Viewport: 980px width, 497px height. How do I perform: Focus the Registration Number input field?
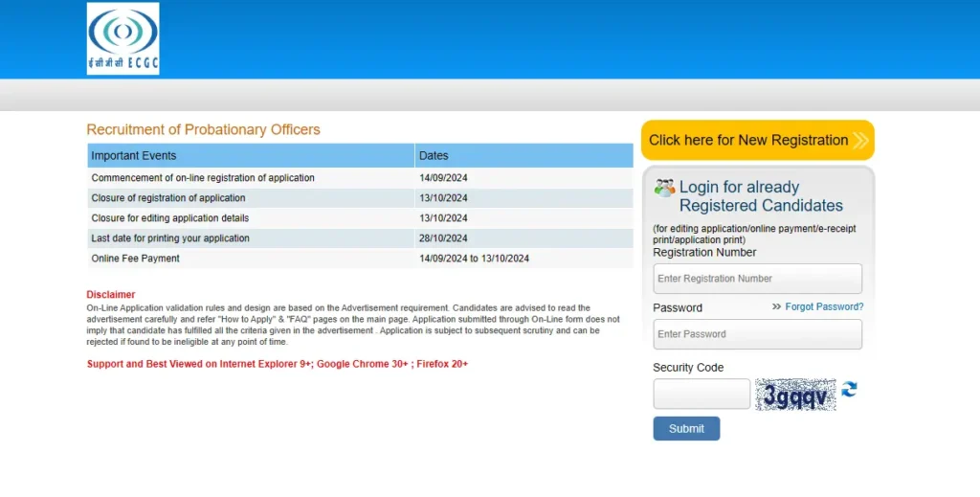[757, 279]
